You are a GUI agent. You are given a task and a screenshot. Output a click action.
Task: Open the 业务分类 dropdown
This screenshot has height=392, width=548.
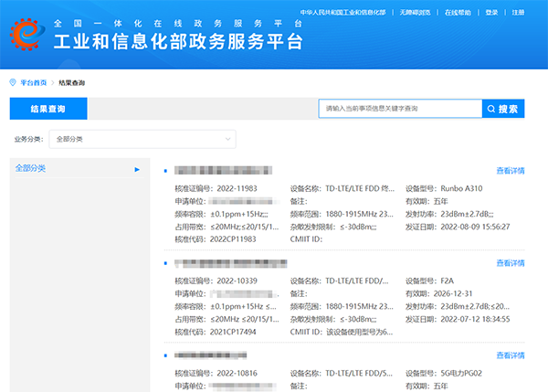143,139
